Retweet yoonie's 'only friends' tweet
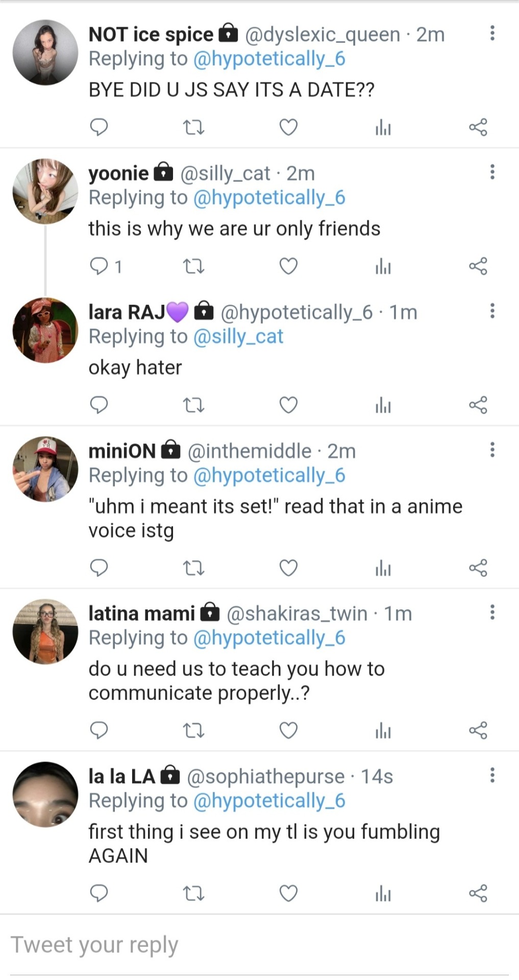Image resolution: width=519 pixels, height=980 pixels. click(x=193, y=266)
